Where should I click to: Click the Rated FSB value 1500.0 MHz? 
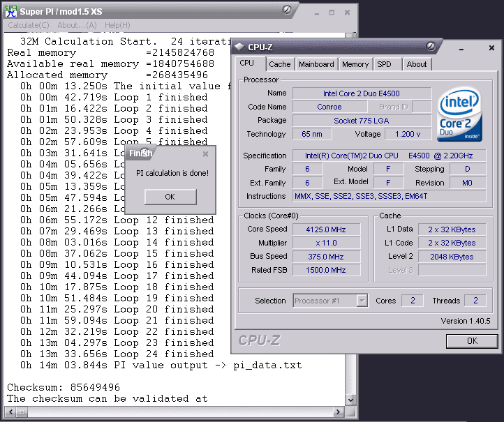pyautogui.click(x=326, y=270)
